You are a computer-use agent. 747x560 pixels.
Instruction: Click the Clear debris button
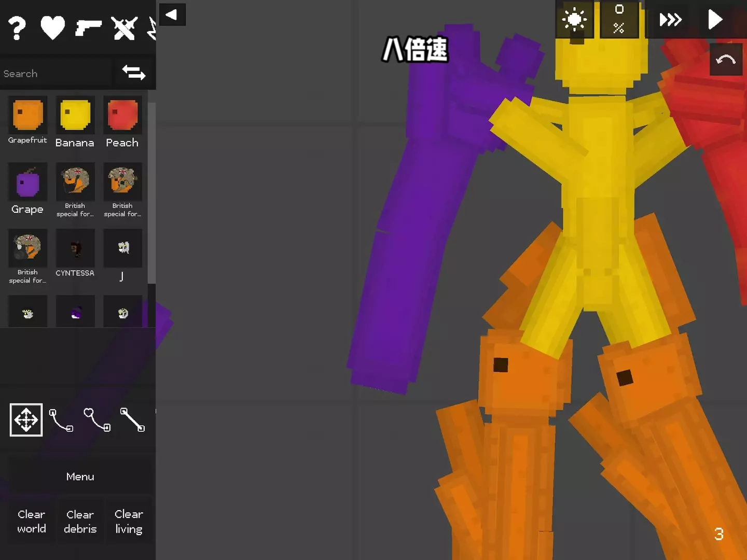[x=80, y=522]
